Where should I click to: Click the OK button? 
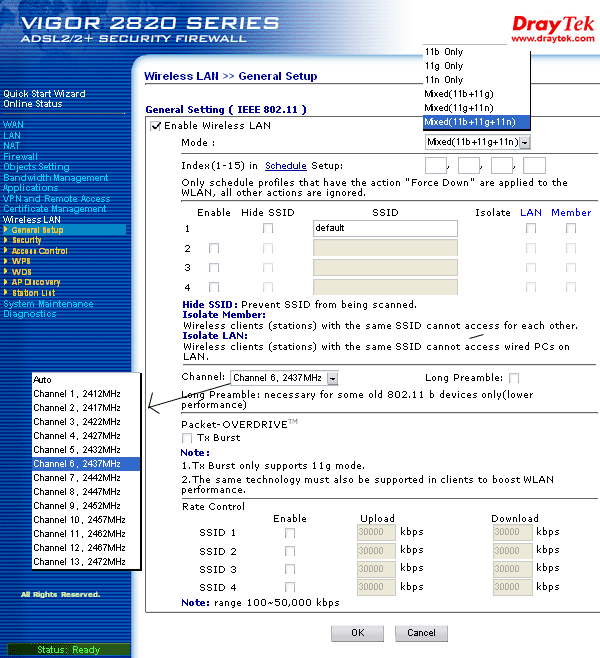(357, 633)
